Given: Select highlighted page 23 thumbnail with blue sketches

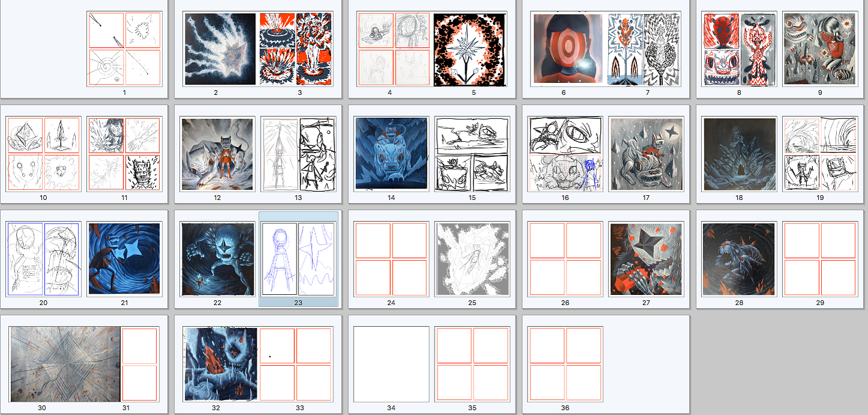Looking at the screenshot, I should click(298, 259).
